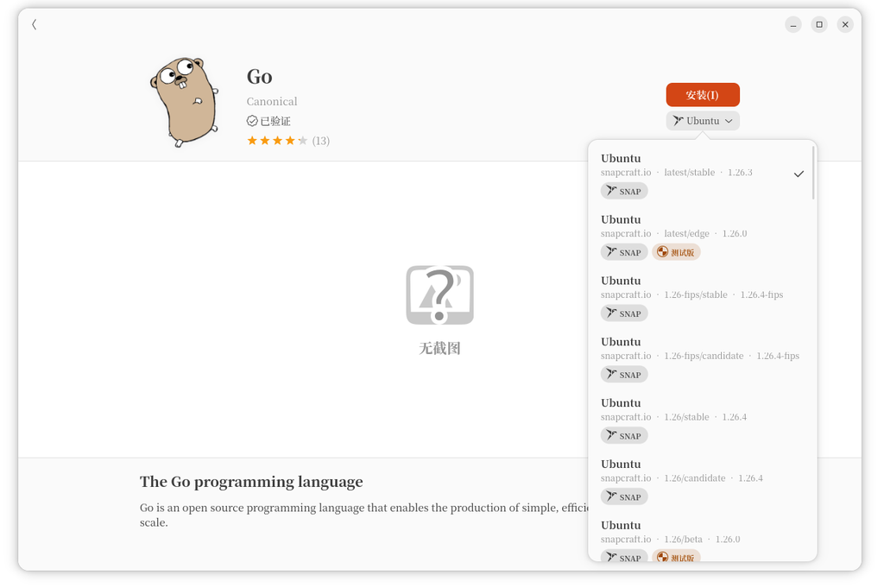Image resolution: width=884 pixels, height=588 pixels.
Task: Choose the 1.26-fips/stable channel entry
Action: (703, 297)
